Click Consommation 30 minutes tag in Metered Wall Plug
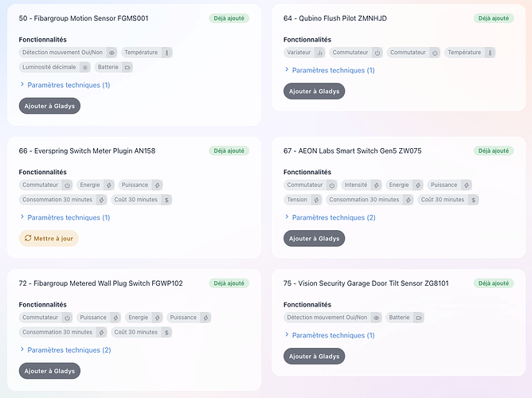Viewport: 532px width, 398px height. tap(63, 332)
